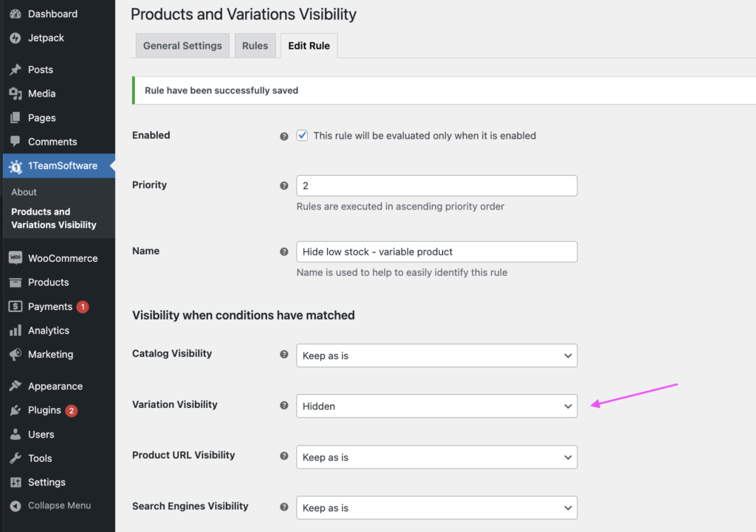Click the WooCommerce logo icon
The width and height of the screenshot is (756, 532).
[16, 258]
